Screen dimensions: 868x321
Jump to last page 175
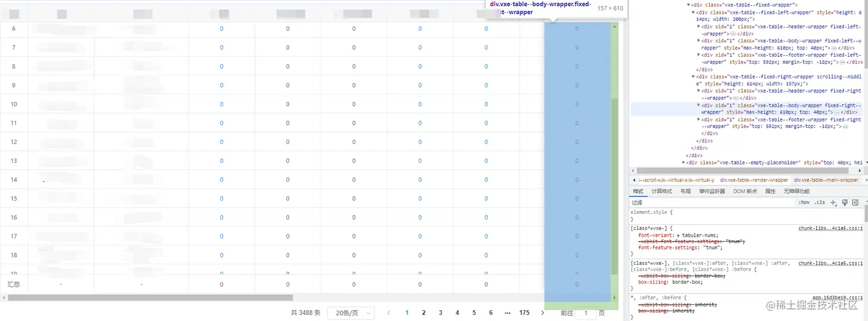coord(524,312)
